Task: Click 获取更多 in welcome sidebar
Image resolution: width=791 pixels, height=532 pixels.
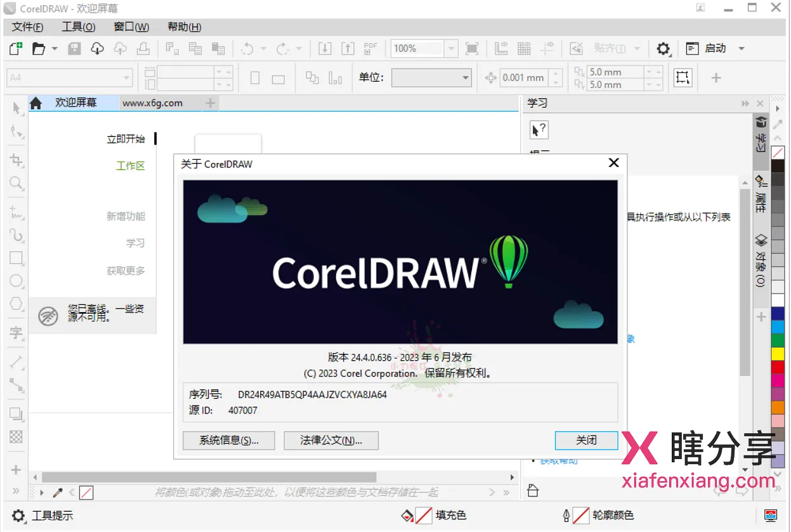Action: tap(126, 271)
